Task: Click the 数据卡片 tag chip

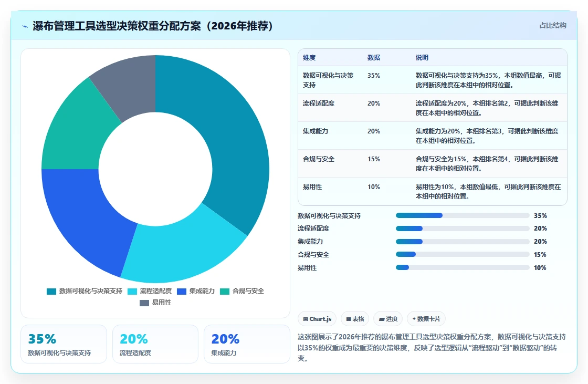Action: (x=426, y=319)
